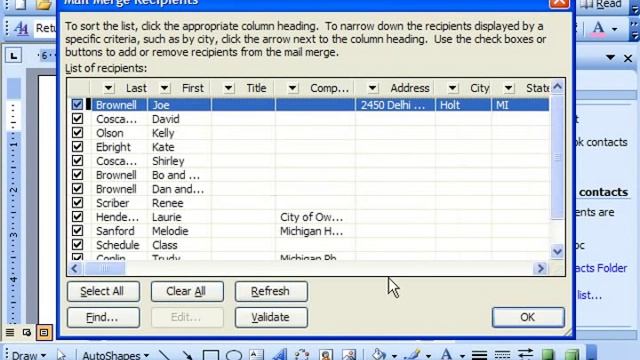Apply Font Color in Drawing toolbar
Image resolution: width=640 pixels, height=360 pixels.
tap(446, 354)
